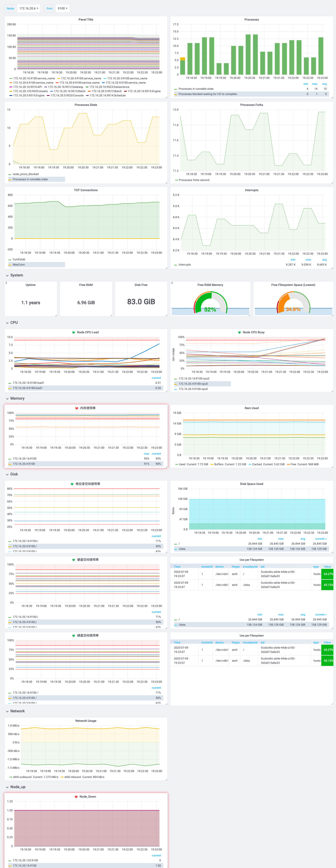This screenshot has height=868, width=336.
Task: Toggle the CurrEstab series in TCP Connections legend
Action: (19, 259)
